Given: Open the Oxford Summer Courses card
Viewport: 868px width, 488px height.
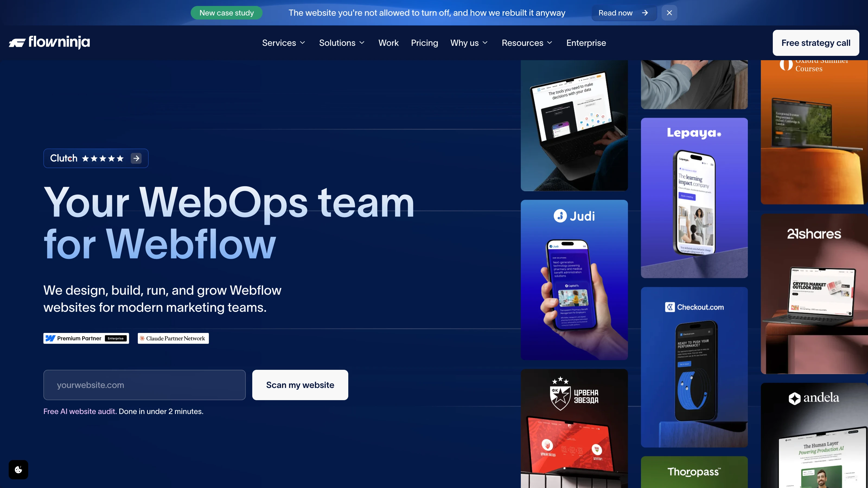Looking at the screenshot, I should pos(814,132).
